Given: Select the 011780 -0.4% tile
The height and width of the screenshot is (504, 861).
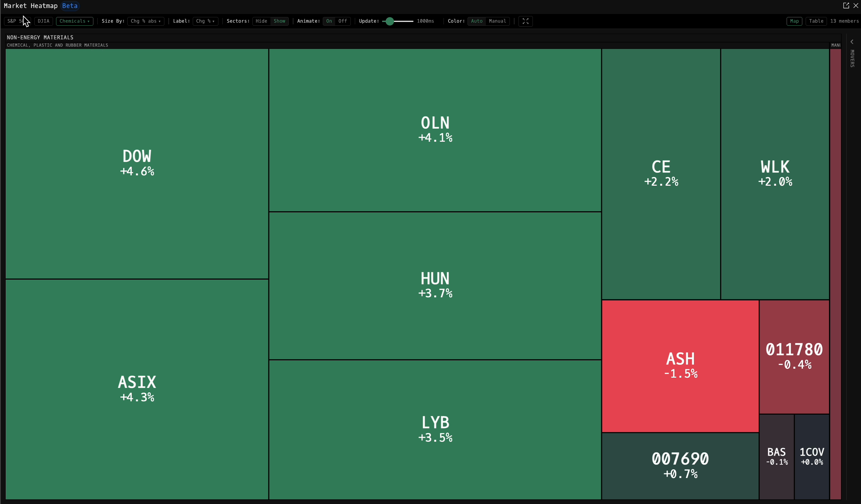Looking at the screenshot, I should pyautogui.click(x=794, y=357).
